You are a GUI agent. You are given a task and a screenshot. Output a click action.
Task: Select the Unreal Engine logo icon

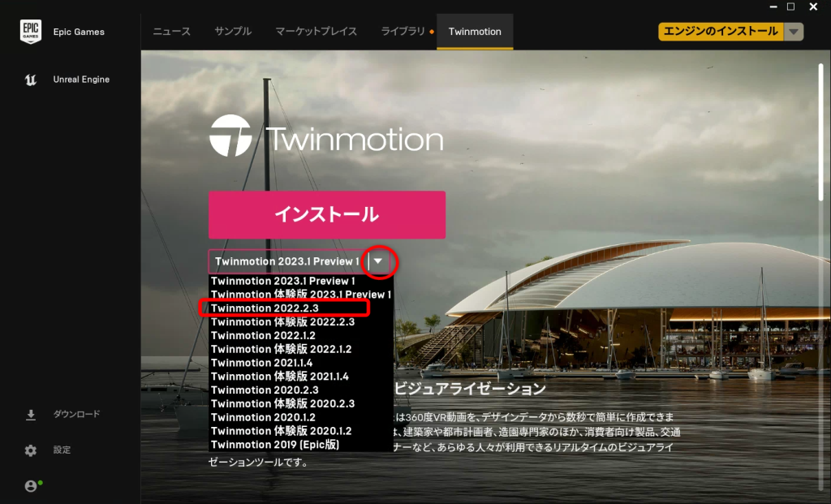point(30,80)
